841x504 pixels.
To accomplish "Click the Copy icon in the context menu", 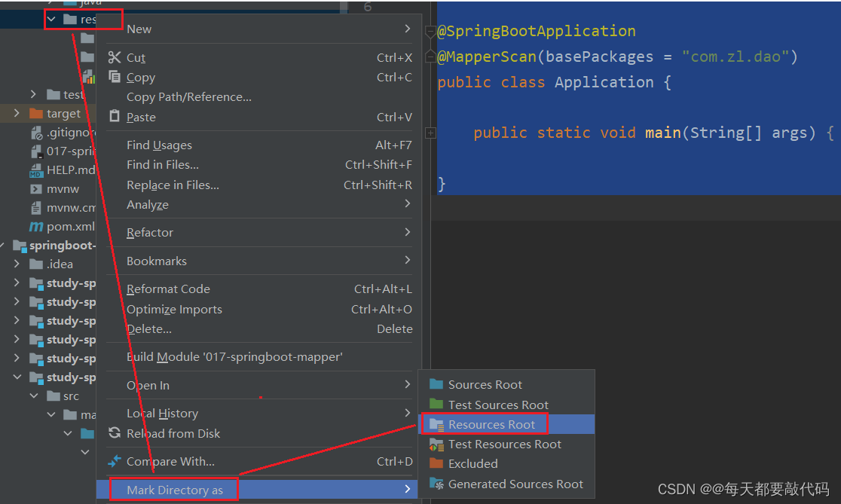I will pos(114,77).
